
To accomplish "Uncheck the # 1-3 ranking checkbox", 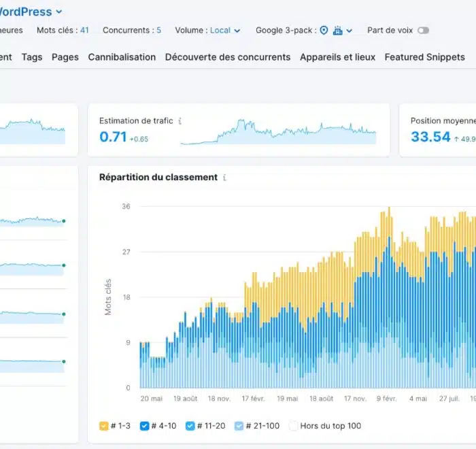I will click(x=104, y=426).
